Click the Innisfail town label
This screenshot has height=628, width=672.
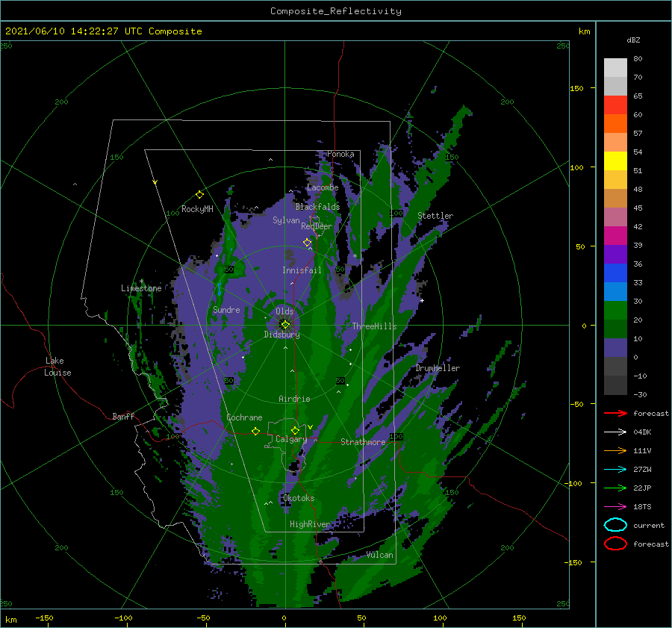(x=302, y=270)
